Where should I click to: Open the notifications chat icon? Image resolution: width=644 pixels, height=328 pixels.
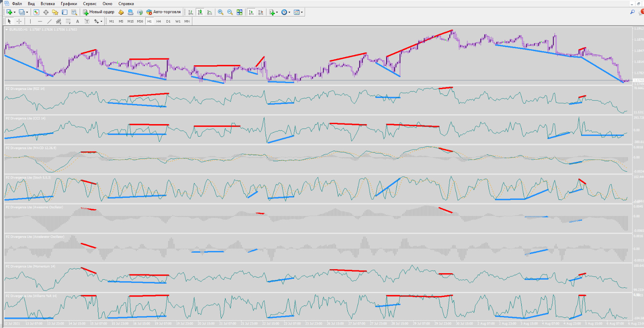point(641,12)
